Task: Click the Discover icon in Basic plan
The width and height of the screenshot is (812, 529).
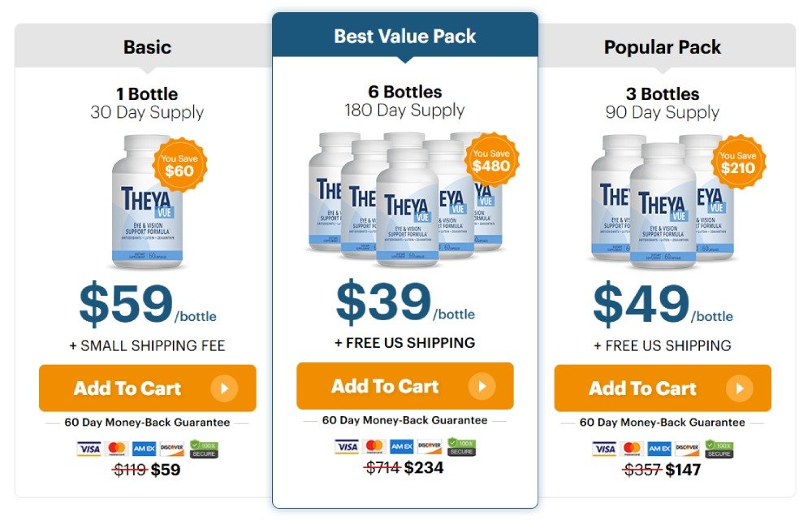Action: [171, 449]
